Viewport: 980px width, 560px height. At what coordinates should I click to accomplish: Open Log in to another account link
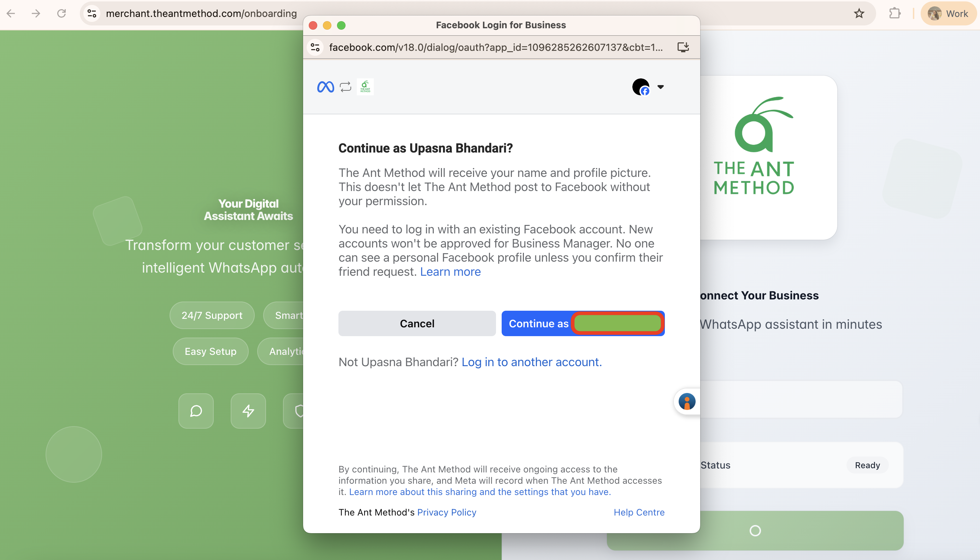531,362
